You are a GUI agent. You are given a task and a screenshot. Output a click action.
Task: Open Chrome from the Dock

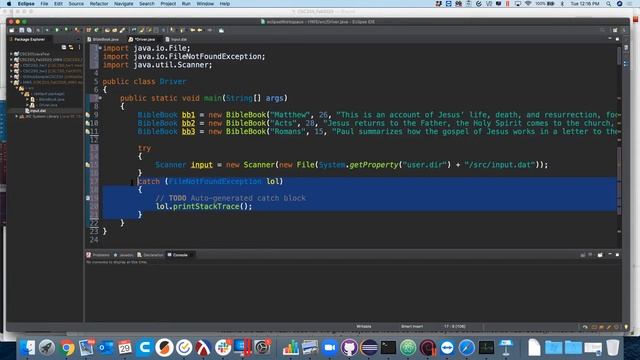(x=67, y=348)
